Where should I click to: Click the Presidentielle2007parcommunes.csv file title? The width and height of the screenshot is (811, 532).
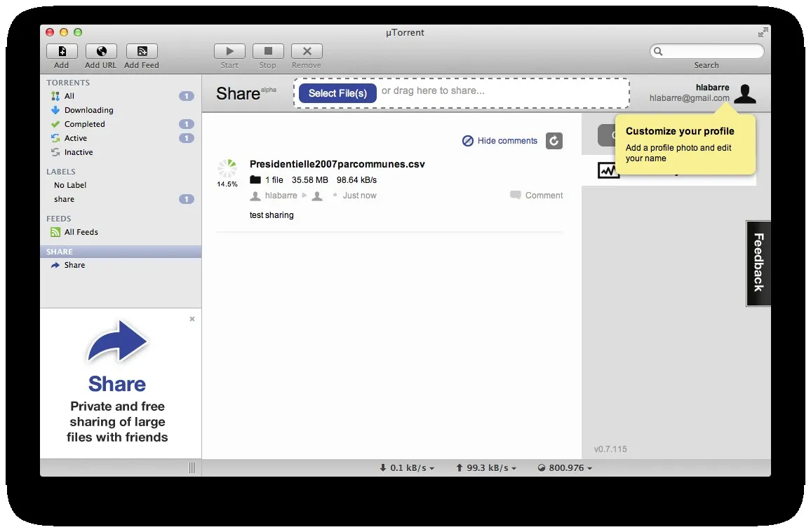(x=337, y=164)
